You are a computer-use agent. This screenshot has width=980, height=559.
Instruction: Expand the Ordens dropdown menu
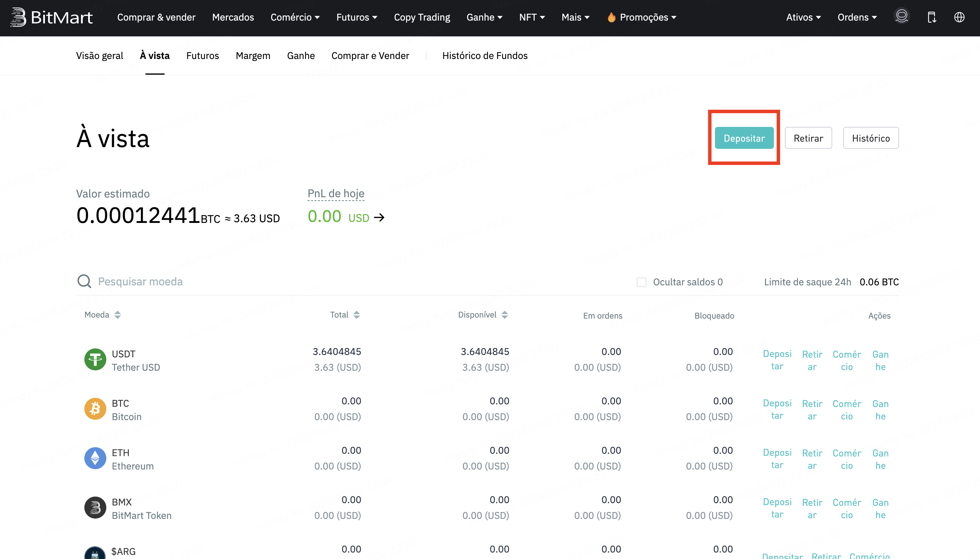click(857, 17)
